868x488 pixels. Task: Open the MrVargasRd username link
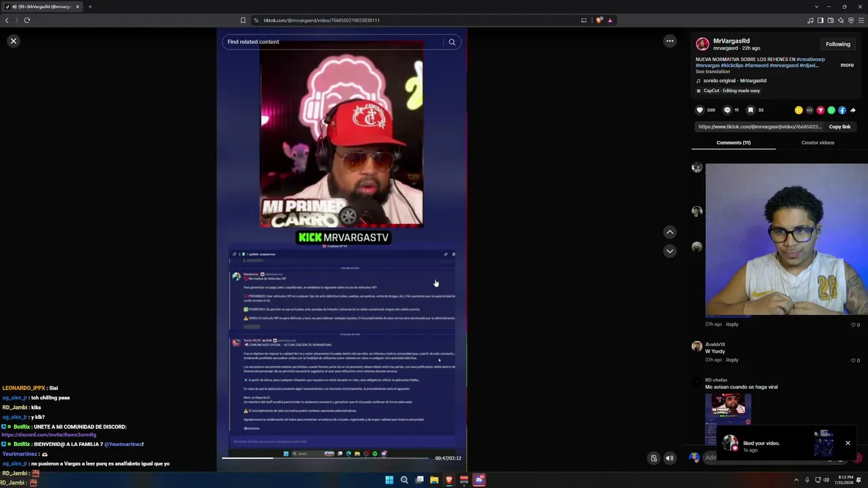(731, 41)
